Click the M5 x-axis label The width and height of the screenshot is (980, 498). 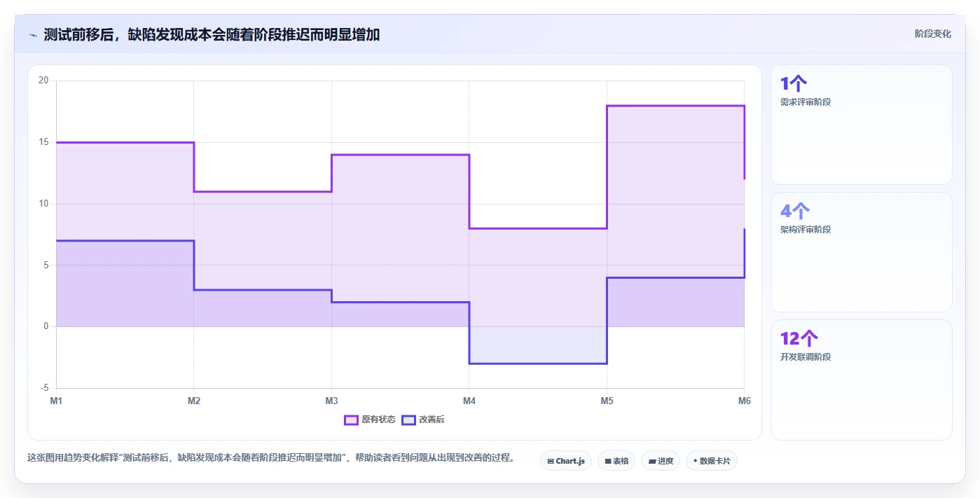pos(607,401)
